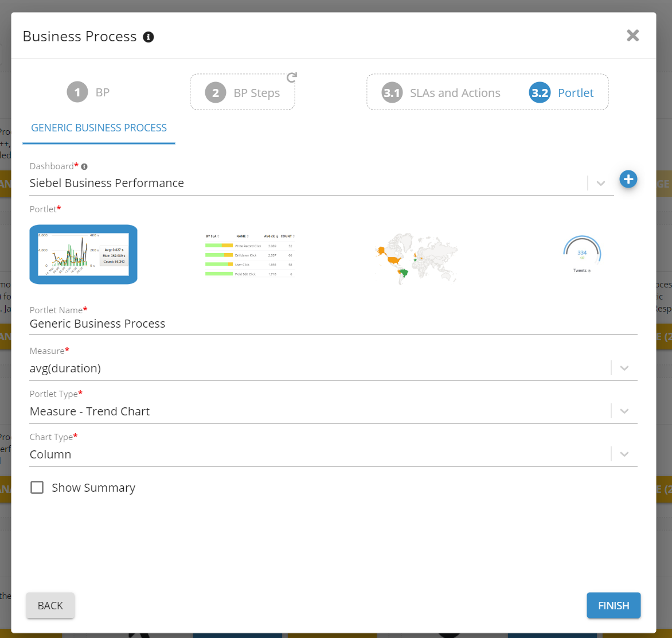Select the trend chart portlet thumbnail

(x=83, y=254)
